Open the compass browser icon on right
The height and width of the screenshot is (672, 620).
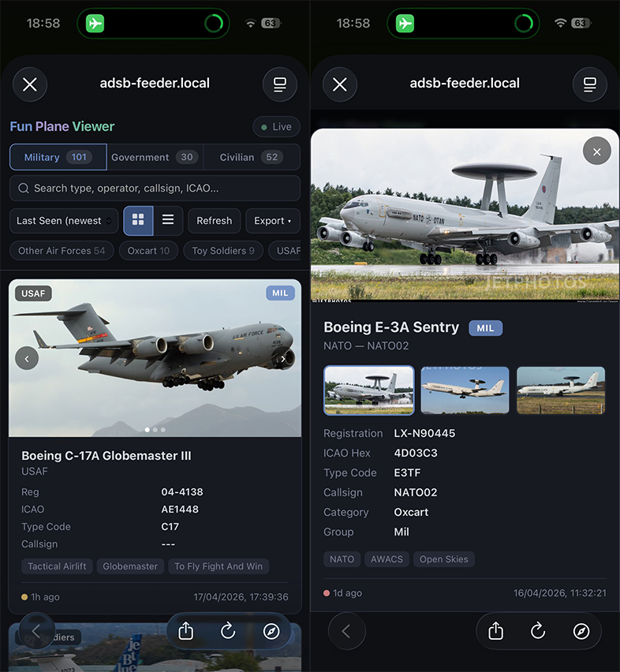pyautogui.click(x=581, y=631)
